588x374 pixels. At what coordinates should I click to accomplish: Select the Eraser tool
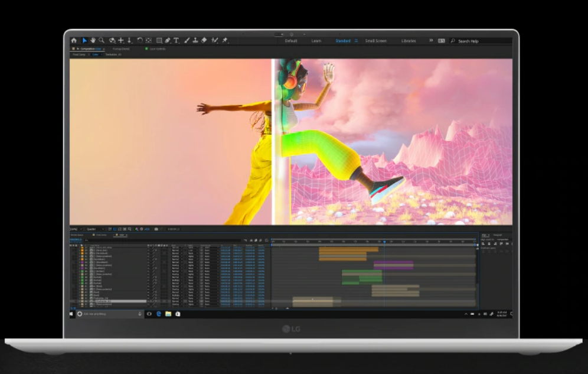coord(204,41)
